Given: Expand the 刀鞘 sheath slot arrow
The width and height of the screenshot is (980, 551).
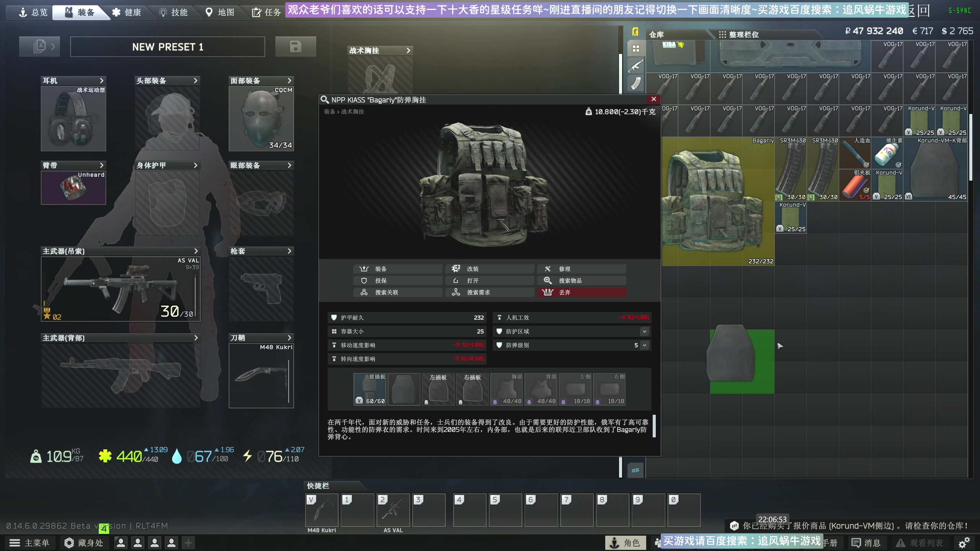Looking at the screenshot, I should coord(289,338).
